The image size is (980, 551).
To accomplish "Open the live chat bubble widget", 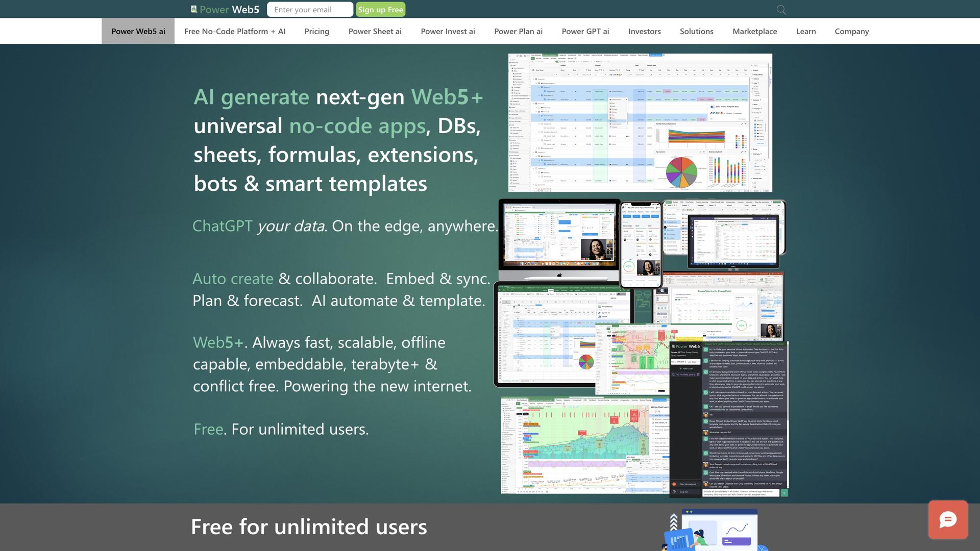I will click(948, 519).
